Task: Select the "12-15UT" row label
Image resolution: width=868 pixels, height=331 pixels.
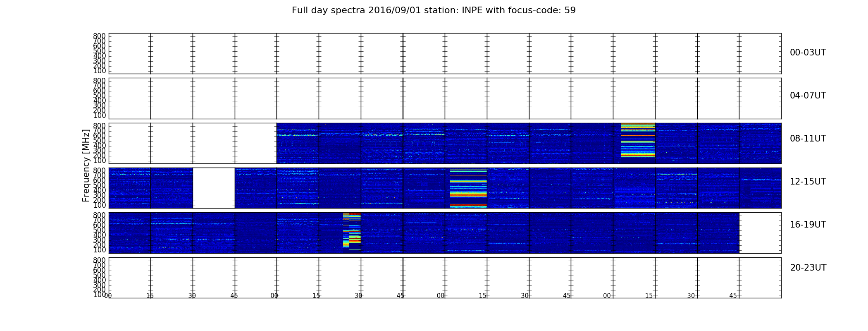Action: coord(808,182)
